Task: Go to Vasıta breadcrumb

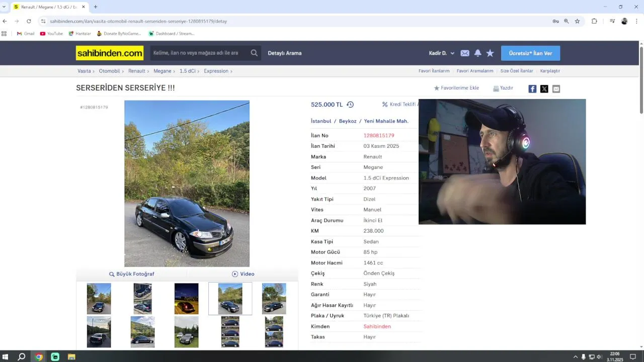Action: point(84,71)
